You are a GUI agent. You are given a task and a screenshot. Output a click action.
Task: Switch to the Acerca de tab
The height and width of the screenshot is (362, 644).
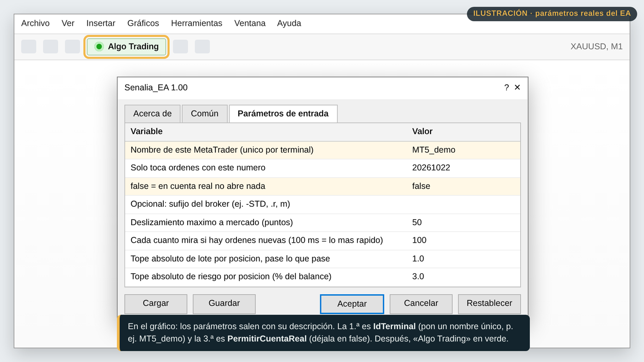pyautogui.click(x=152, y=114)
